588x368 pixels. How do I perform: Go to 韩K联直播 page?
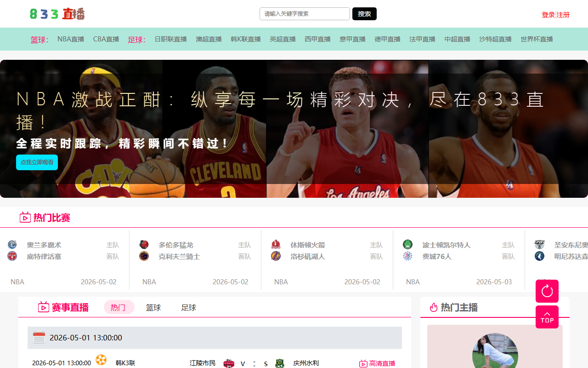(x=246, y=39)
